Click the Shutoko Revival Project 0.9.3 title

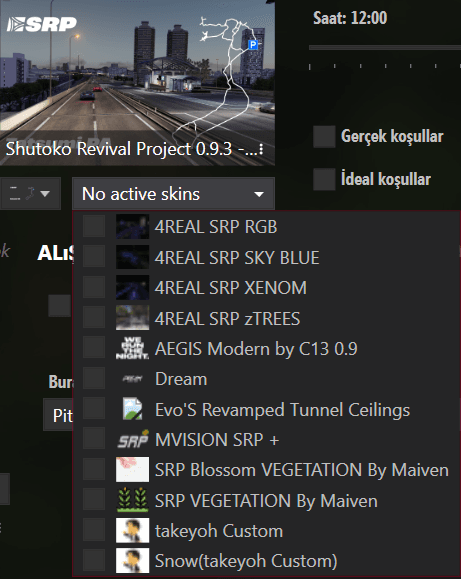(132, 149)
